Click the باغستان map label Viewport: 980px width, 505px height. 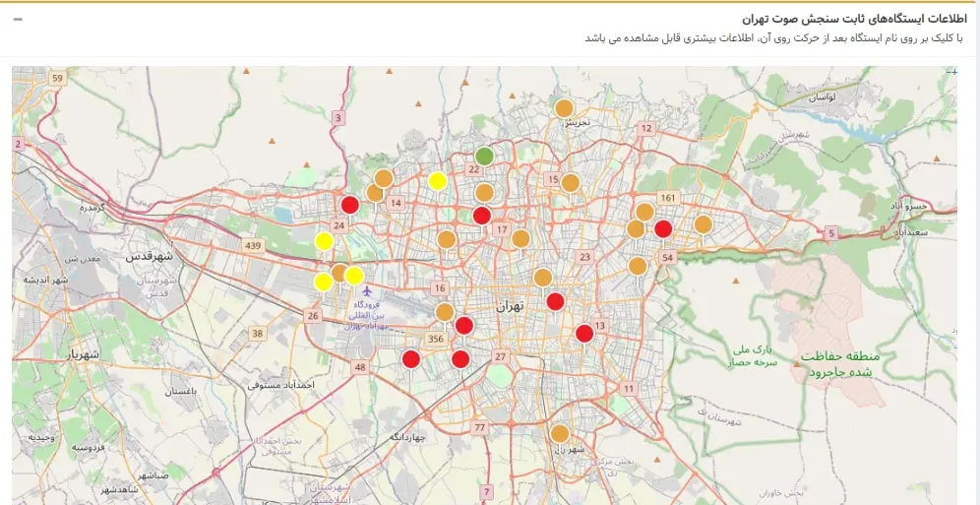tap(181, 391)
